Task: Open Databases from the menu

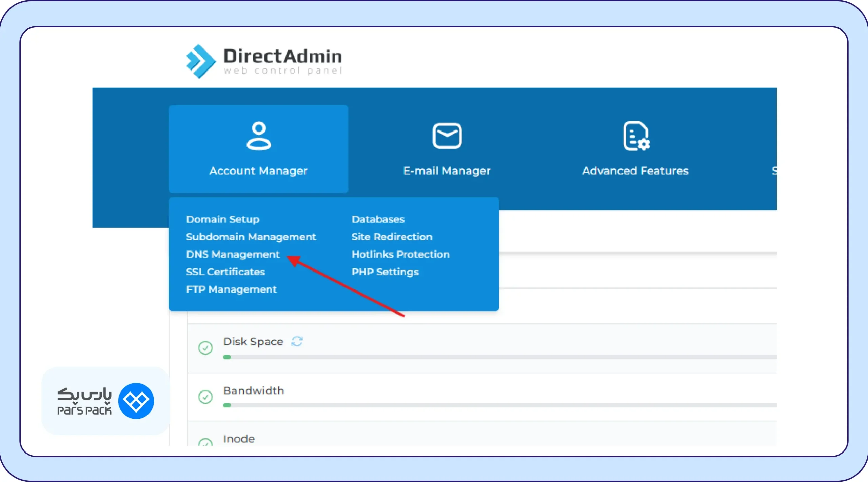Action: point(378,219)
